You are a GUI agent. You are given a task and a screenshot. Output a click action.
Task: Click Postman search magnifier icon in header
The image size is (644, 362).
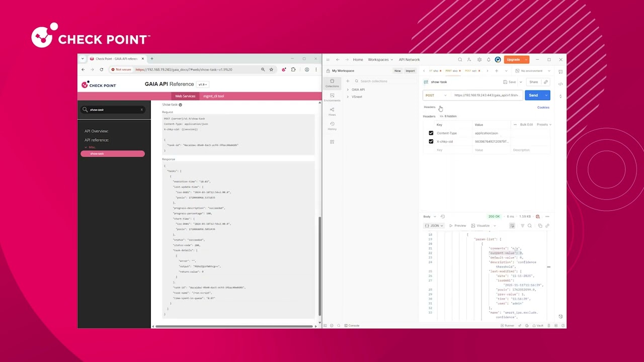coord(460,59)
